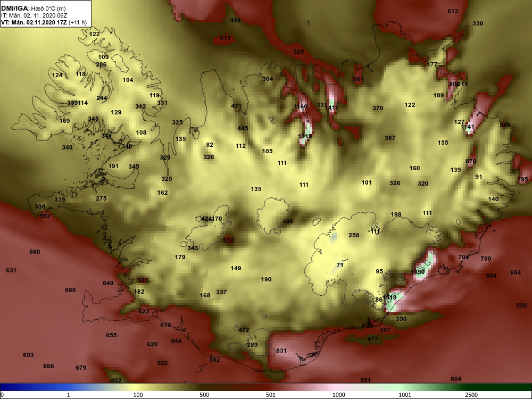This screenshot has height=399, width=532.
Task: Select the 486 value label
Action: tap(288, 221)
